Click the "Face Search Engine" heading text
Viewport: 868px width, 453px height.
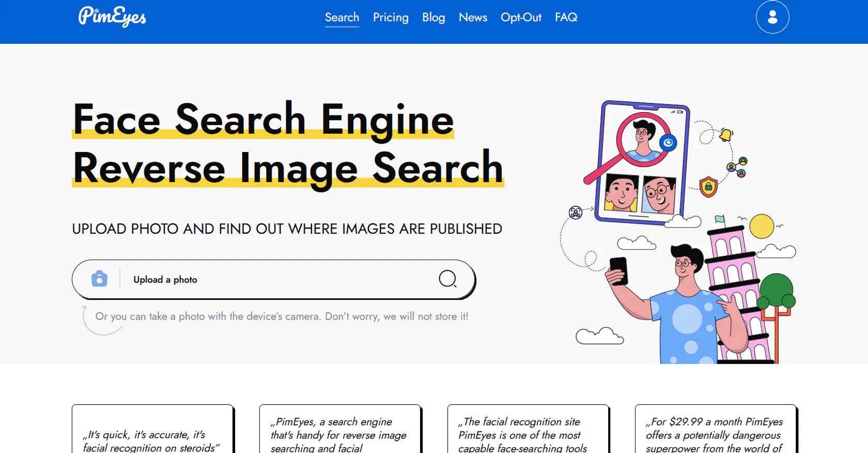(x=263, y=120)
